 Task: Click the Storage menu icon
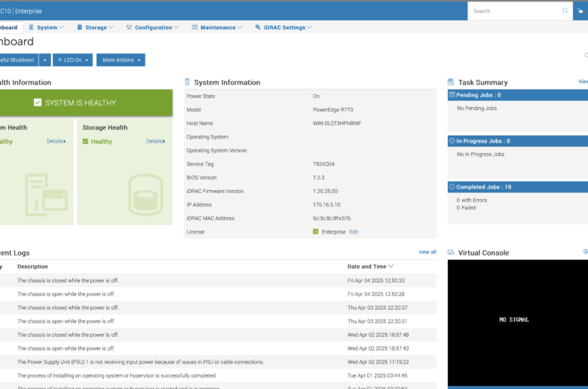pos(79,27)
